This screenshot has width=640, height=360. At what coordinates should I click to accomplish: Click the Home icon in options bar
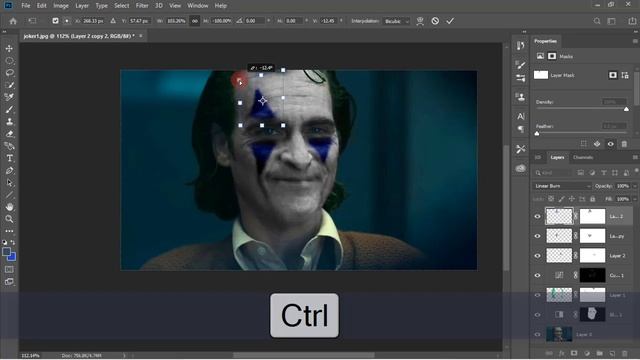(13, 21)
